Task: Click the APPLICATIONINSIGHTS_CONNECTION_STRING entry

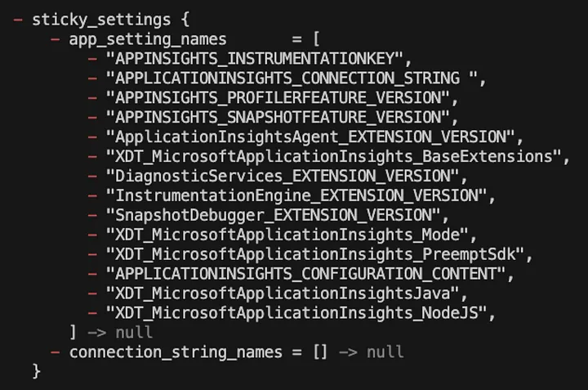Action: click(292, 78)
